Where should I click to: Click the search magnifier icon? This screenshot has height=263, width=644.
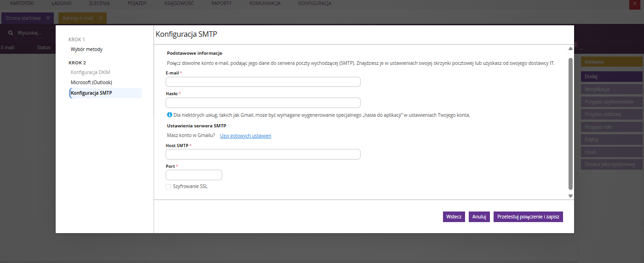coord(10,33)
